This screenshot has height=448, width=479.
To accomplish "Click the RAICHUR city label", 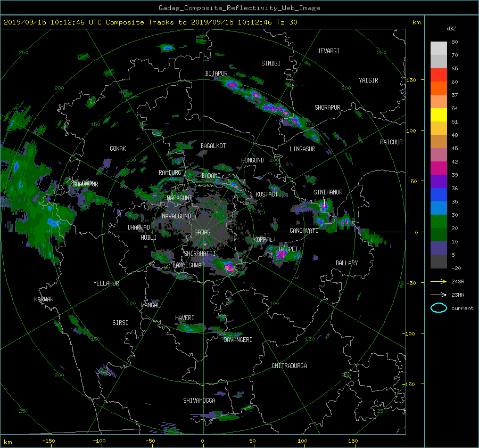I will pyautogui.click(x=391, y=142).
